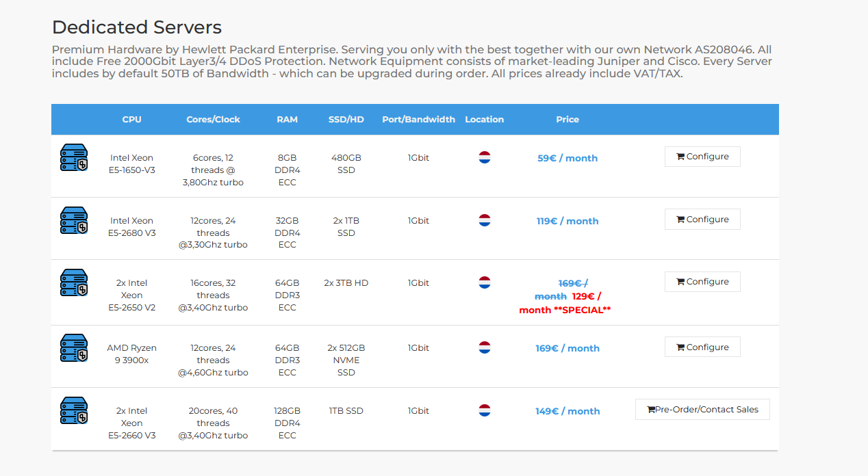Click server icon for Xeon E5-2680 V3 row
This screenshot has width=868, height=476.
[73, 220]
